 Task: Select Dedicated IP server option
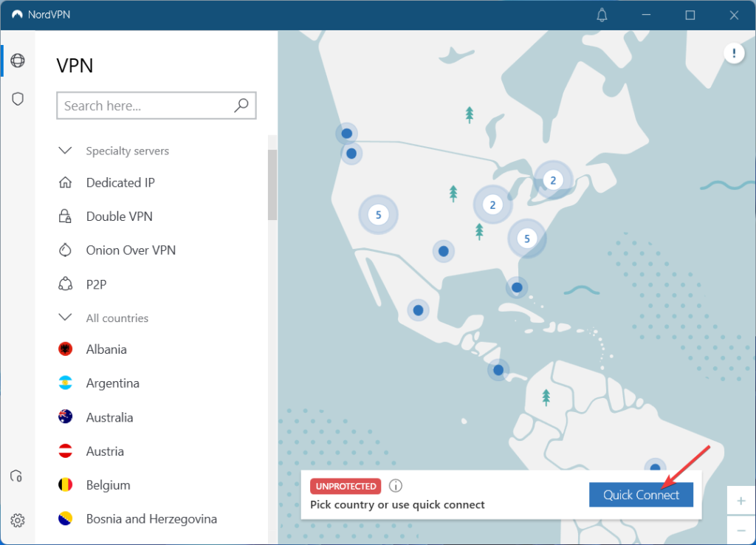pyautogui.click(x=120, y=182)
